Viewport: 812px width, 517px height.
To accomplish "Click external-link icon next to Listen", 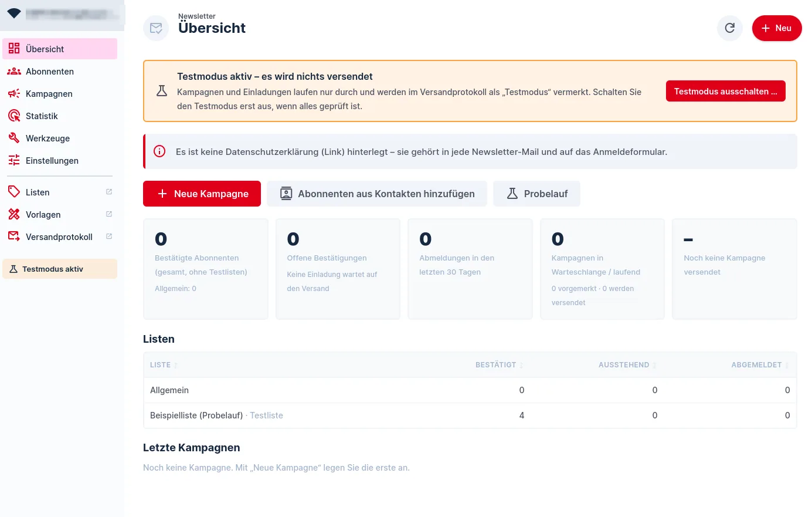I will coord(109,192).
